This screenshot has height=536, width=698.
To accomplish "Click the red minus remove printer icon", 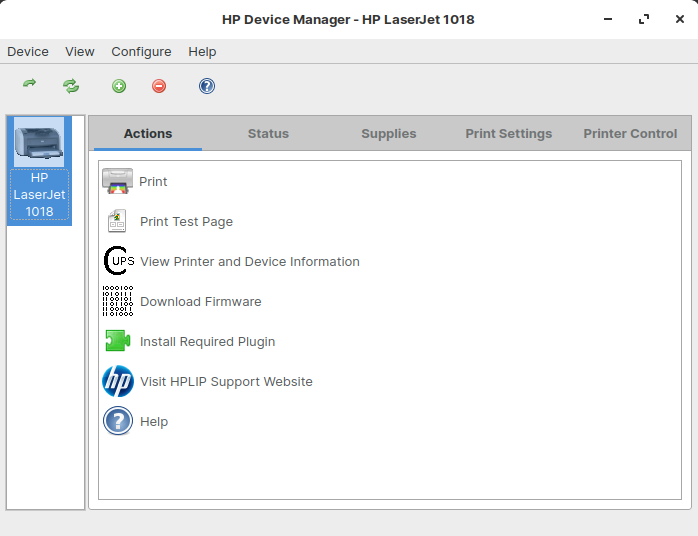I will [159, 86].
